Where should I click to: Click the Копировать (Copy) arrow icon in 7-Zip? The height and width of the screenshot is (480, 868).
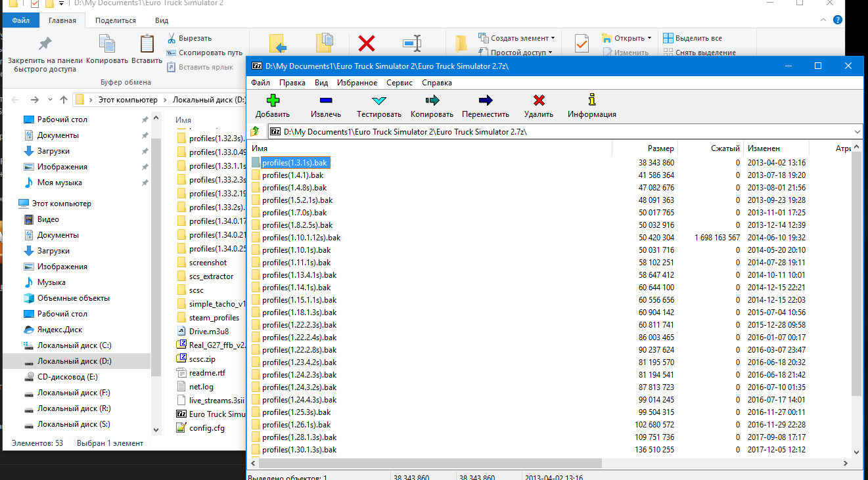432,100
